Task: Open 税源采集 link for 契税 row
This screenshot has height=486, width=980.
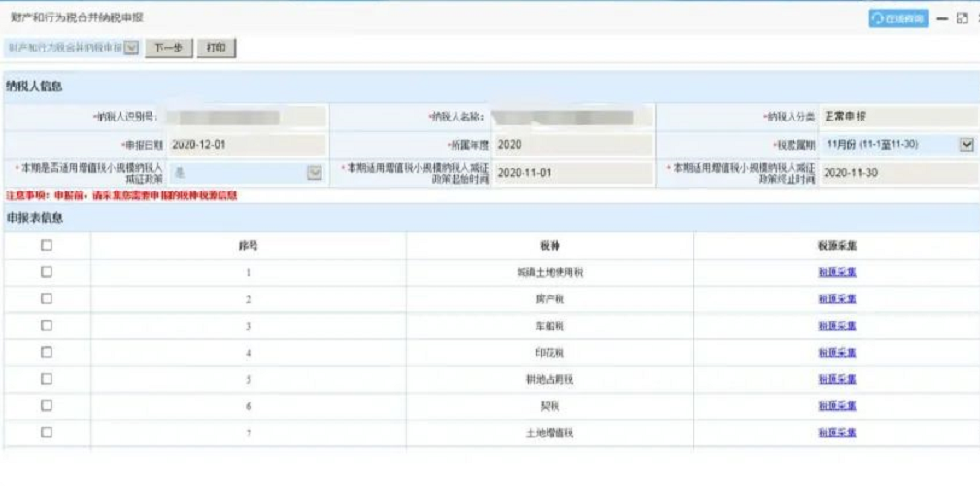Action: click(836, 406)
